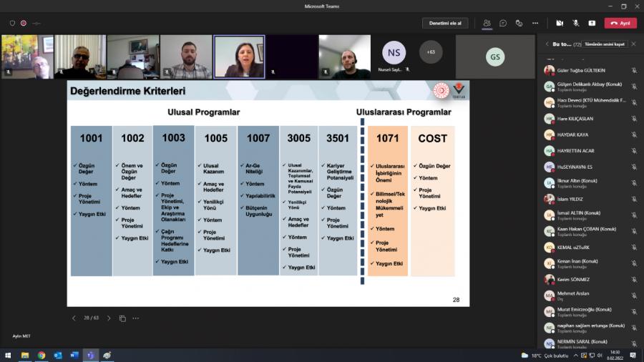Open slide options ellipsis below presentation

point(135,318)
